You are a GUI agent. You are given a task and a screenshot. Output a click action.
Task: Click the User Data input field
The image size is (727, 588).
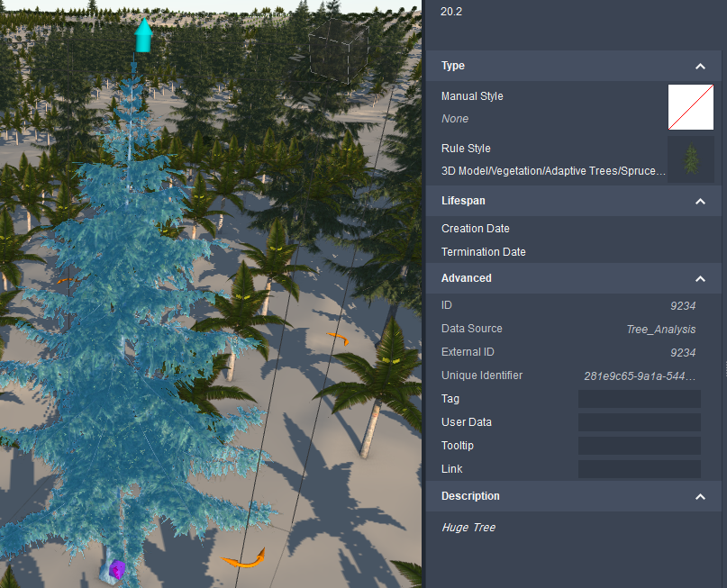pos(639,421)
